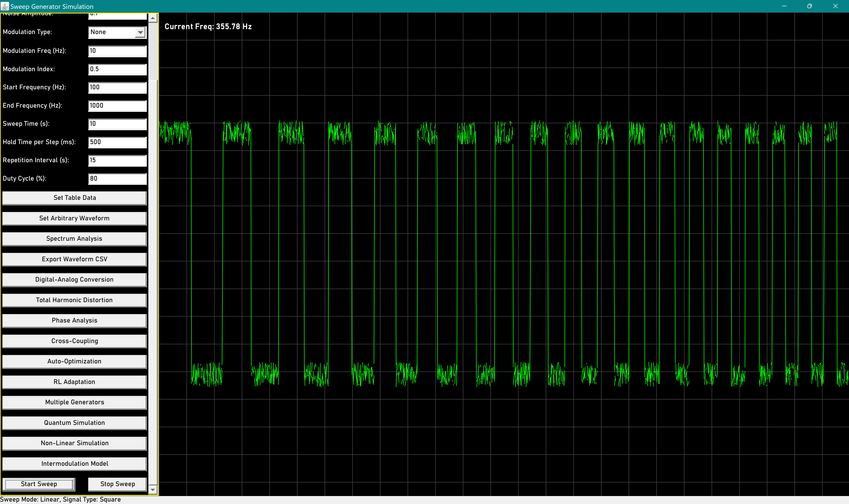The width and height of the screenshot is (849, 504).
Task: Restore down the application window
Action: click(x=810, y=6)
